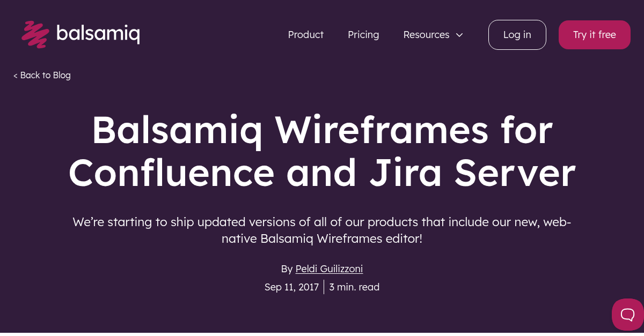The image size is (644, 336).
Task: Click the Try it free button
Action: pos(594,35)
